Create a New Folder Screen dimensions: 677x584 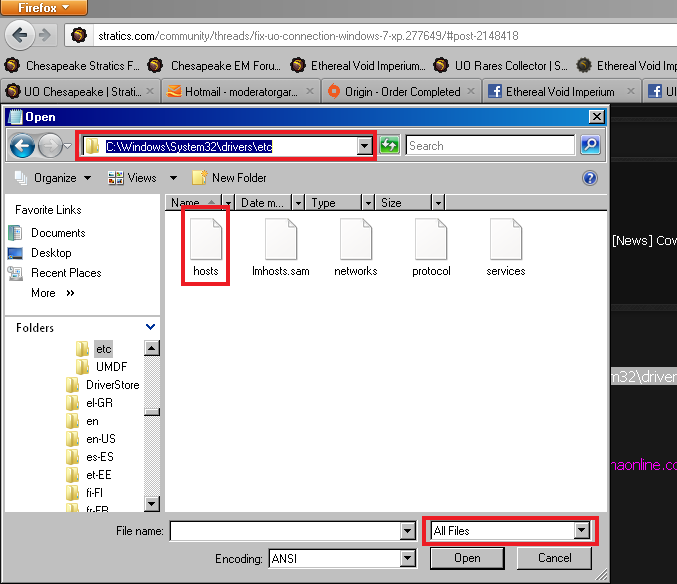click(229, 178)
